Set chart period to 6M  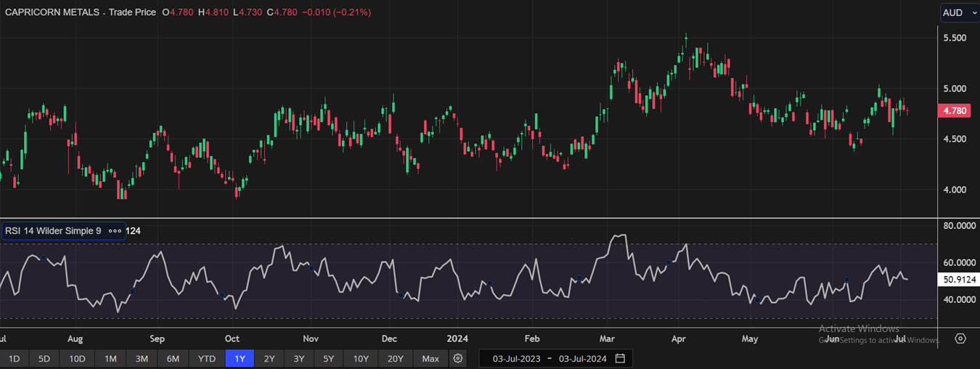point(173,358)
